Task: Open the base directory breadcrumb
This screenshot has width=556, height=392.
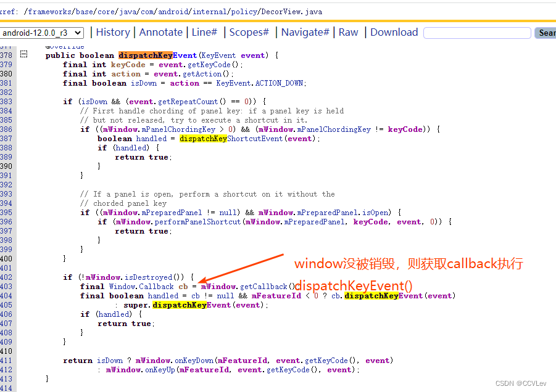Action: point(85,10)
